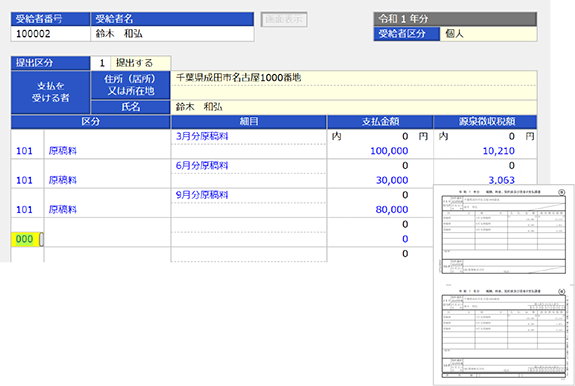This screenshot has width=575, height=386.
Task: Click the 受給者名 field 鈴木 和弘
Action: (x=172, y=34)
